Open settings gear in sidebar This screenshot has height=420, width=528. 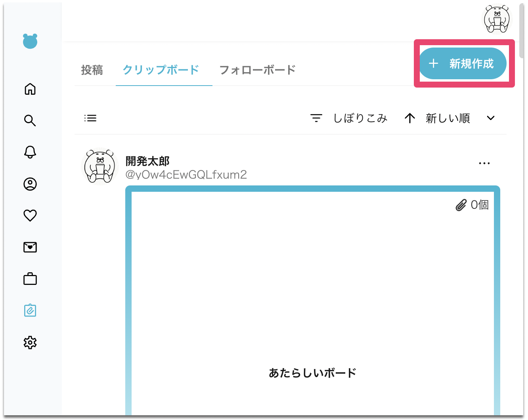click(30, 342)
